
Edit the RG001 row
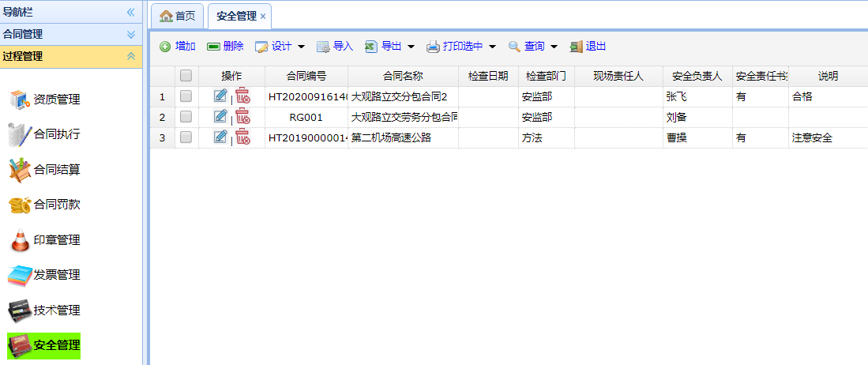pyautogui.click(x=220, y=116)
